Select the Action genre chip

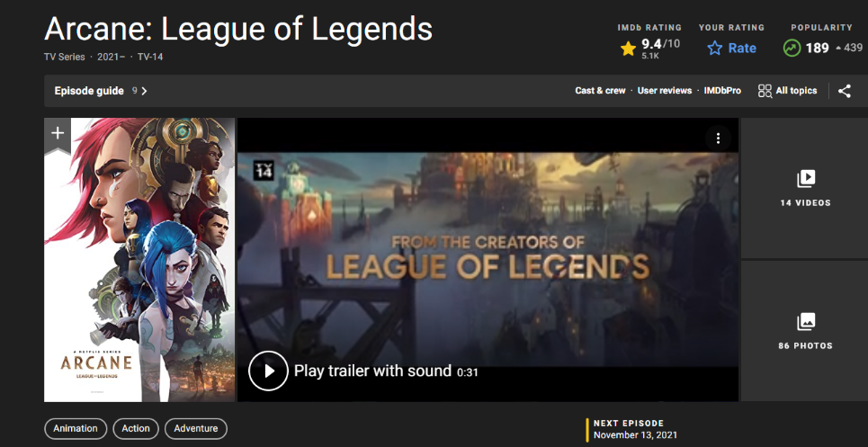point(136,428)
